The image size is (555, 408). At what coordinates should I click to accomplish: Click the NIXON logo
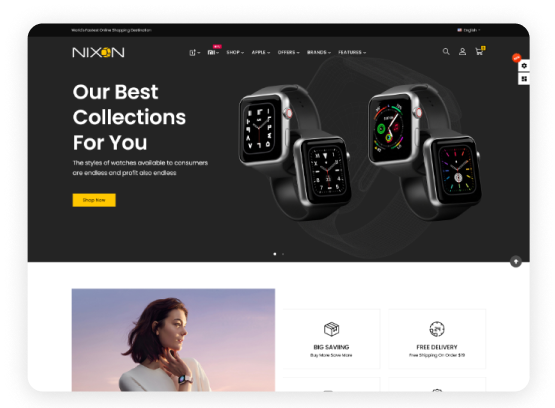tap(98, 52)
